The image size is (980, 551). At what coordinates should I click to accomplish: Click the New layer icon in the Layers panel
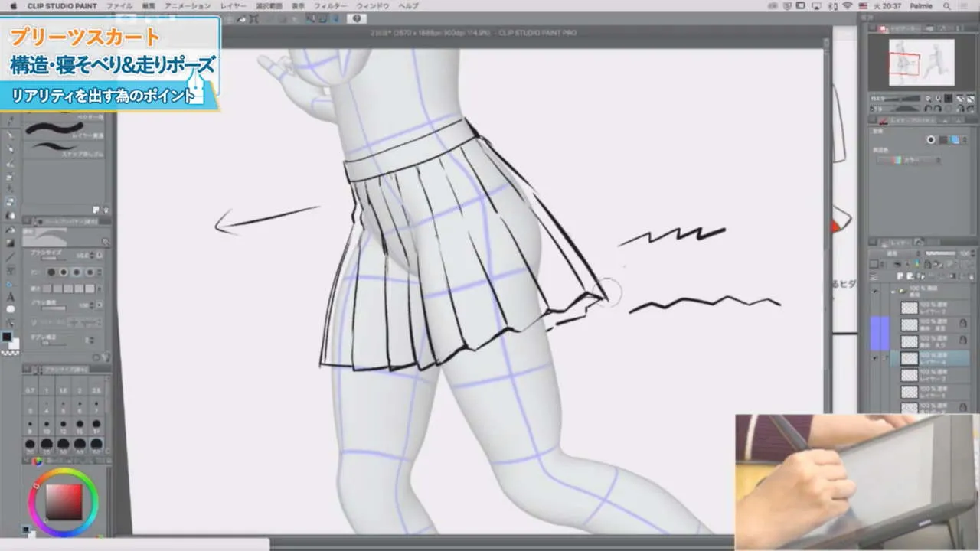click(x=899, y=275)
